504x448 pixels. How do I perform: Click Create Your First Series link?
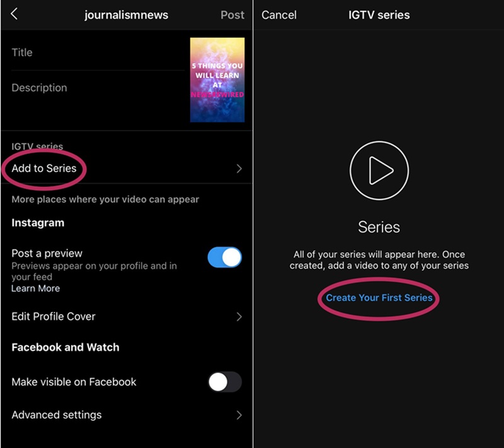pyautogui.click(x=379, y=298)
